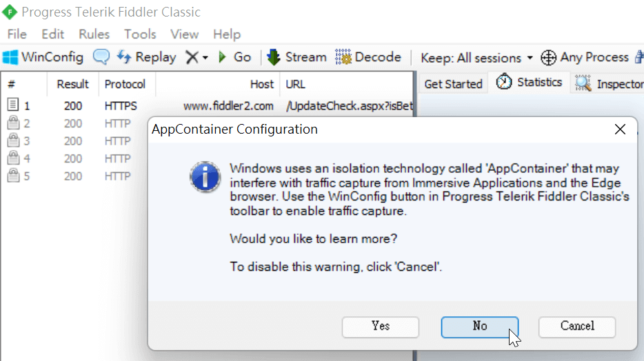Open the Rules menu

pos(94,34)
